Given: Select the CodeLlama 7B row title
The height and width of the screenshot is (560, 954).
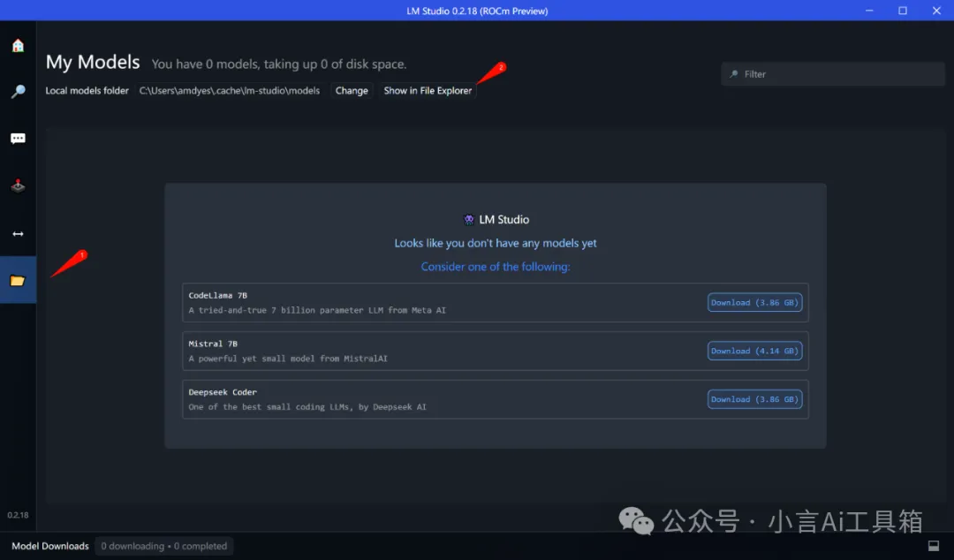Looking at the screenshot, I should [x=218, y=295].
